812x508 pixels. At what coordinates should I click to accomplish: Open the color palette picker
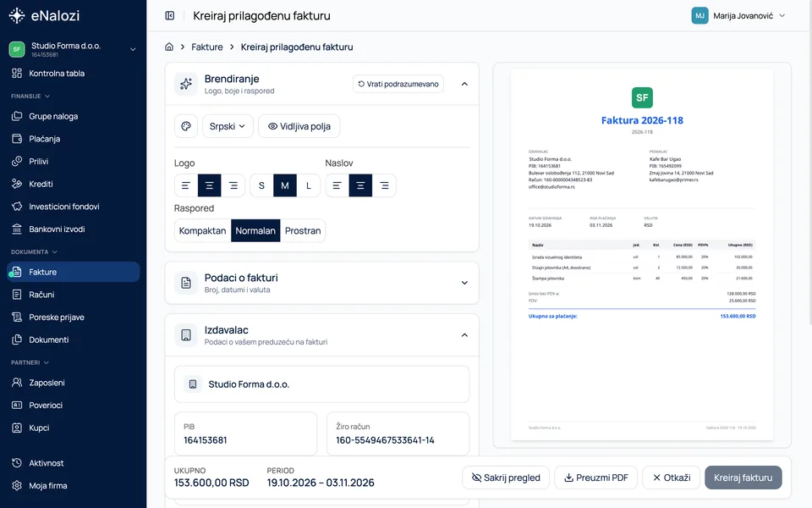pyautogui.click(x=186, y=126)
